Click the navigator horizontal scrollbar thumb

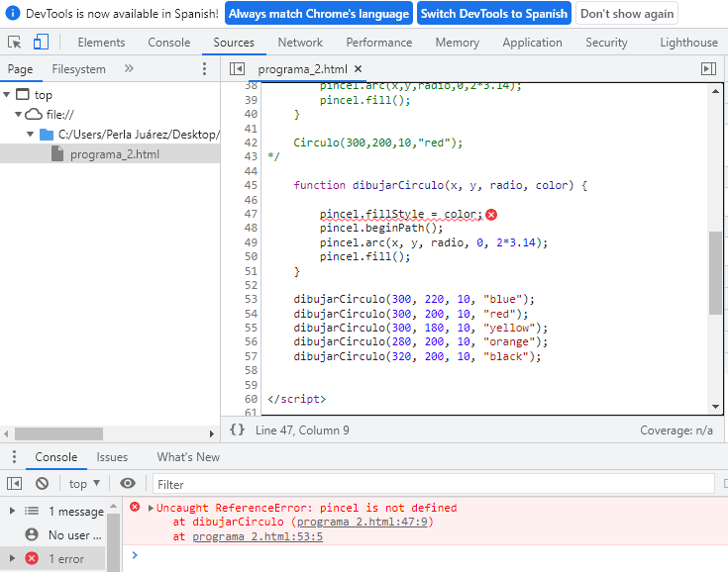pos(59,433)
